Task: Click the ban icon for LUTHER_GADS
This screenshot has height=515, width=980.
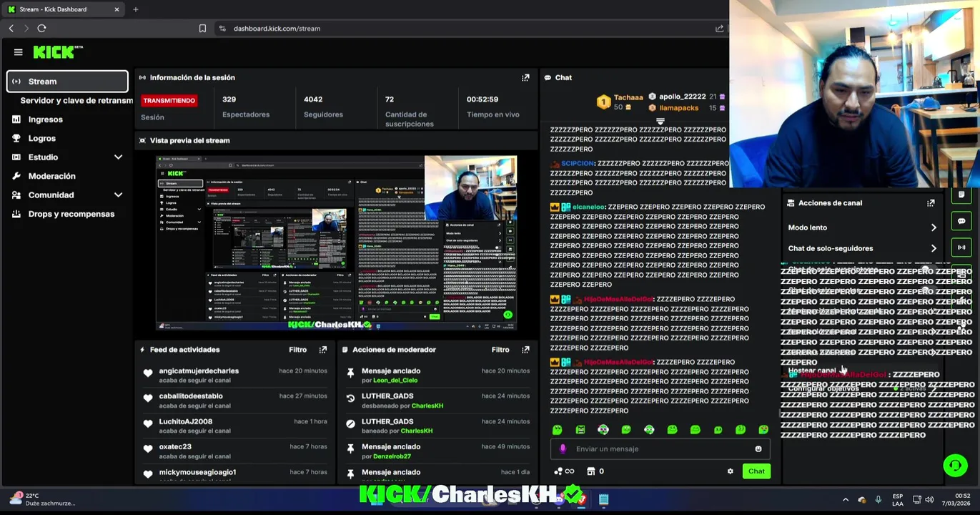Action: [350, 423]
